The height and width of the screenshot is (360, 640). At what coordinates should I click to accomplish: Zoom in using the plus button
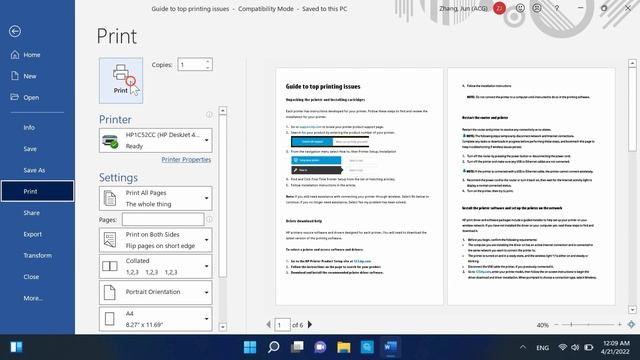click(620, 324)
